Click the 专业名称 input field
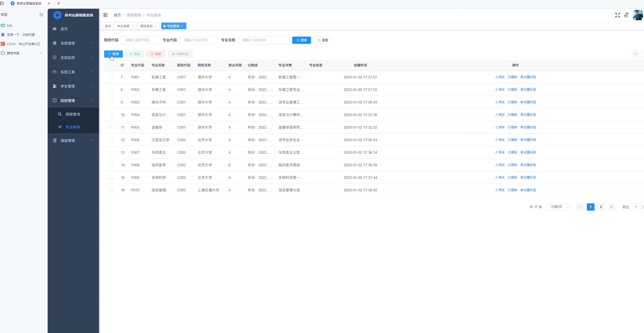This screenshot has width=644, height=333. point(264,40)
